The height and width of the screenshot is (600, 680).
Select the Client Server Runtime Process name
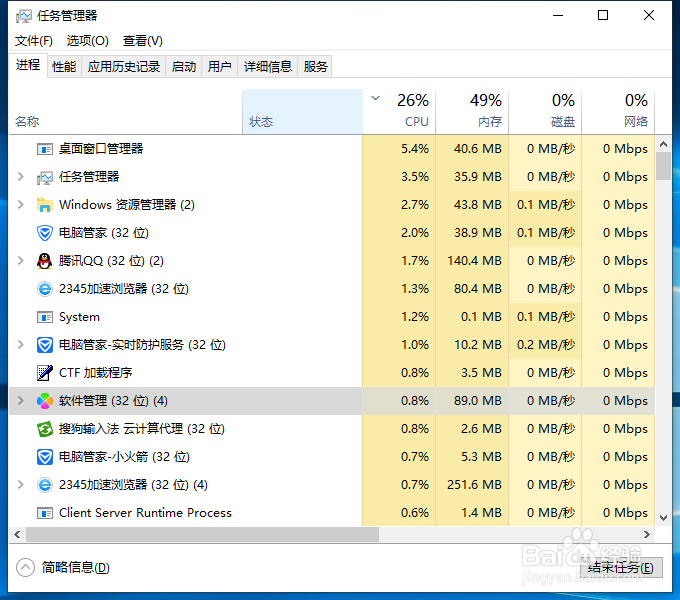pos(145,513)
